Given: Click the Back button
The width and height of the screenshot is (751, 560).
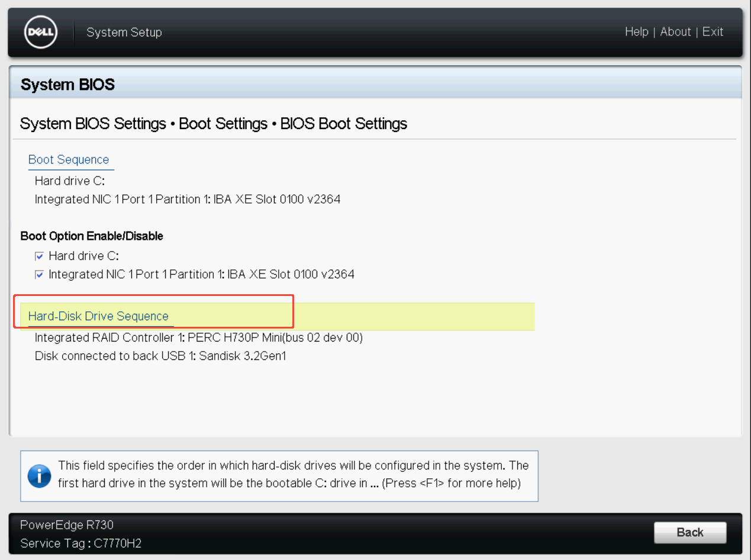Looking at the screenshot, I should (x=690, y=532).
